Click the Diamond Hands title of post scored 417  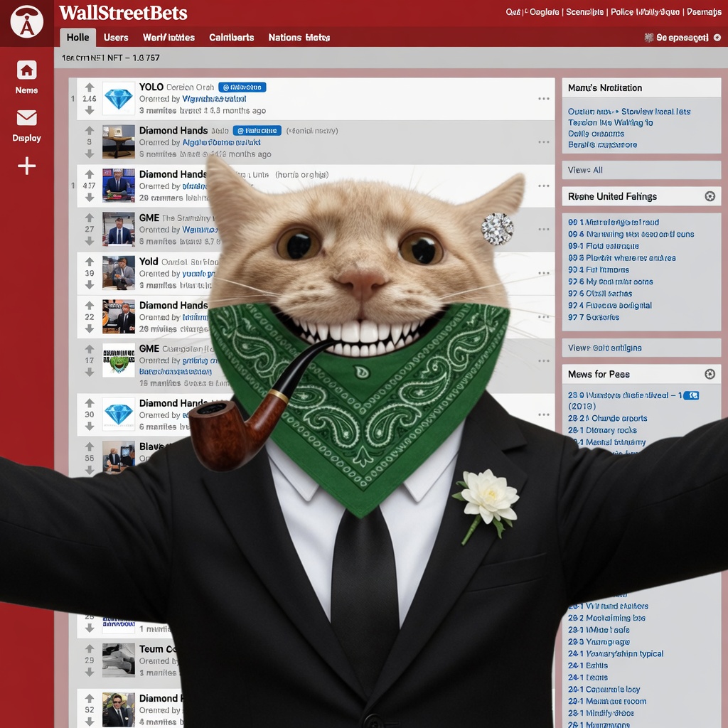(x=173, y=174)
